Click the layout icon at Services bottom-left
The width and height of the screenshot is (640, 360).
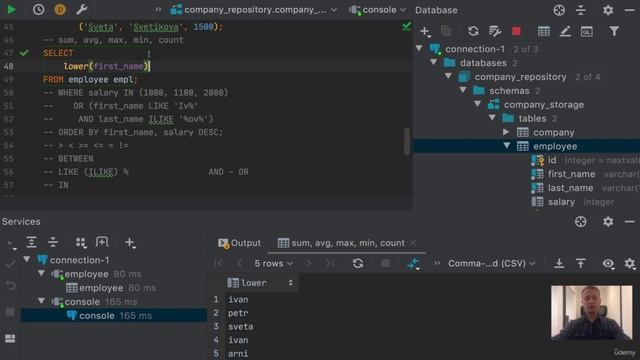point(10,338)
